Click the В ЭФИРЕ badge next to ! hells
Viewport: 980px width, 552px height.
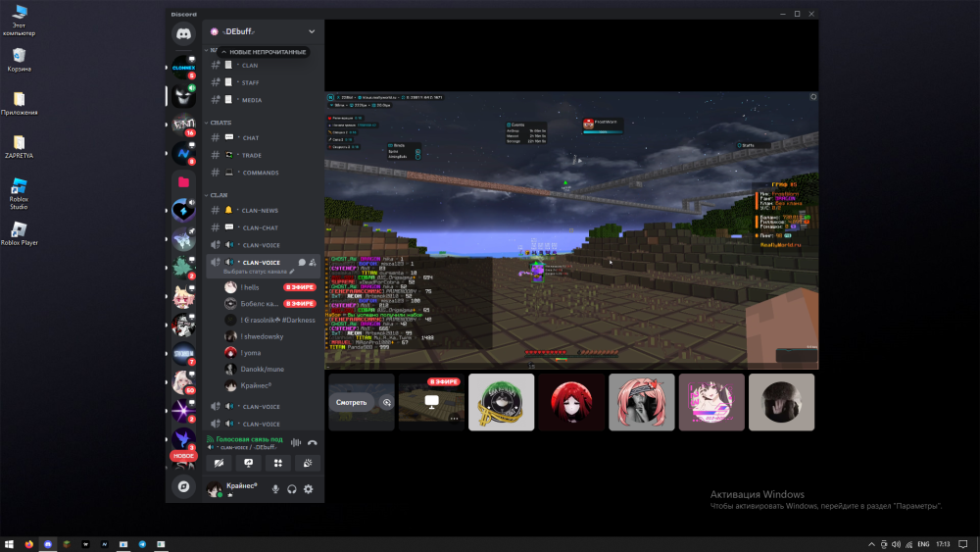coord(299,287)
